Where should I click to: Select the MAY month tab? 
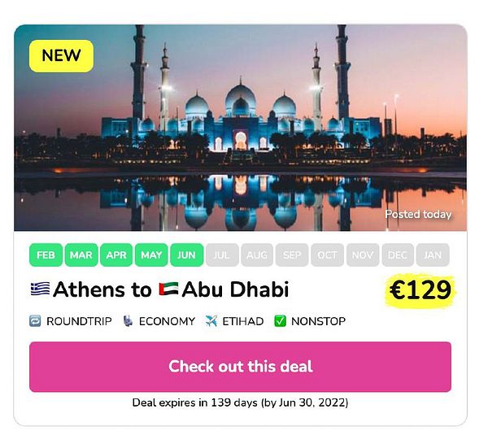tap(151, 254)
